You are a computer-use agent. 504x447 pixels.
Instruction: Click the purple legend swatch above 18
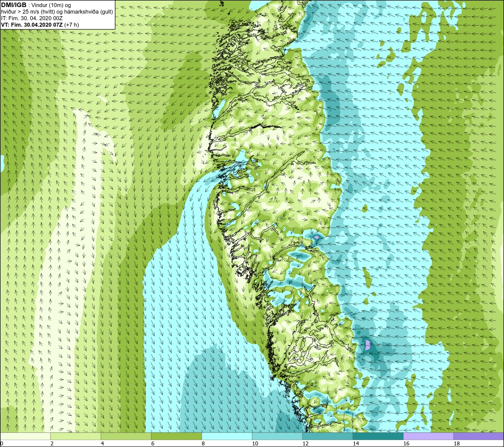(479, 436)
